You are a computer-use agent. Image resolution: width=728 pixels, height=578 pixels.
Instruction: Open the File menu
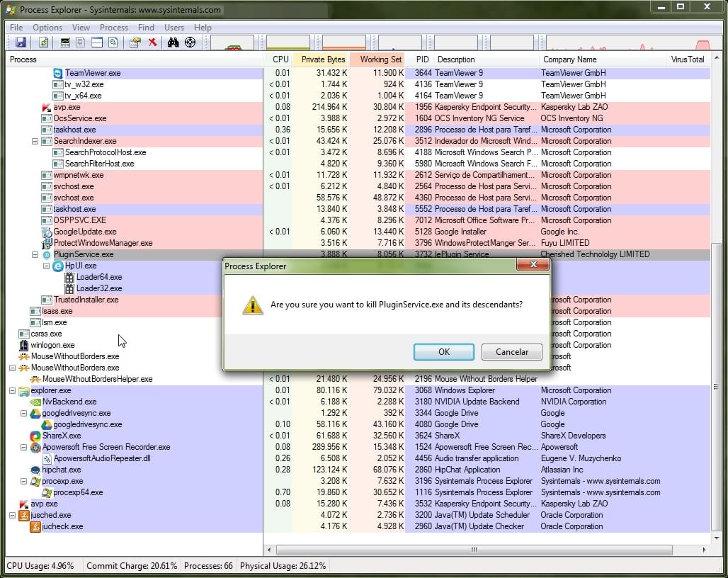point(16,28)
